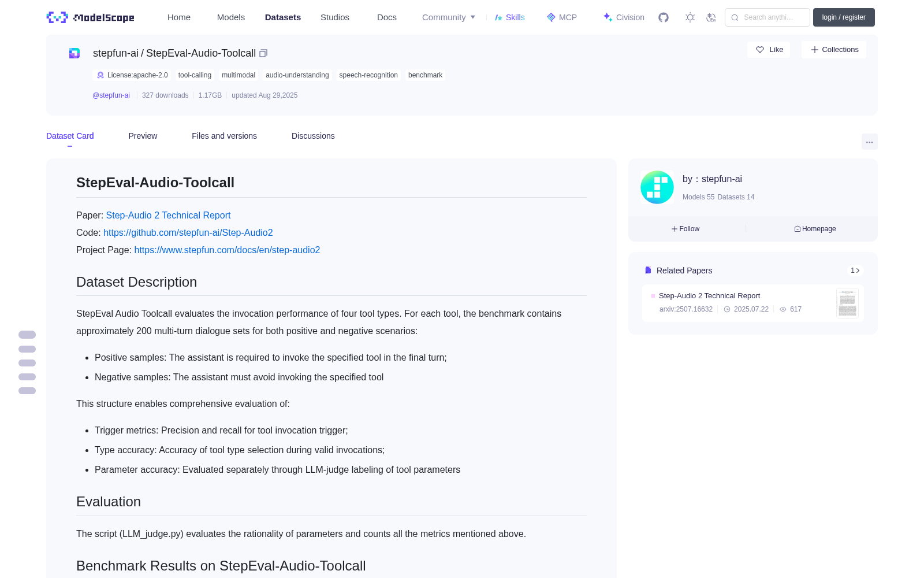
Task: Toggle light/dark theme sun icon
Action: (x=690, y=17)
